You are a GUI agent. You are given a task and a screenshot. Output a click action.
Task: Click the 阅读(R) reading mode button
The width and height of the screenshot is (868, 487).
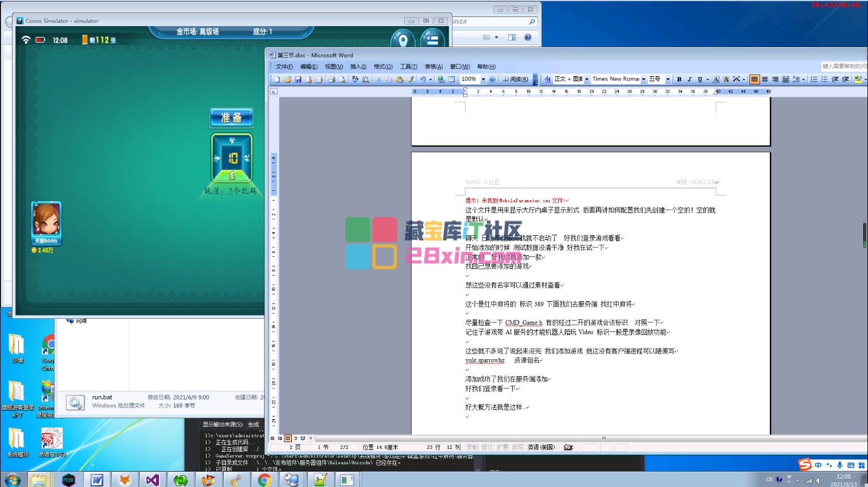[x=515, y=80]
